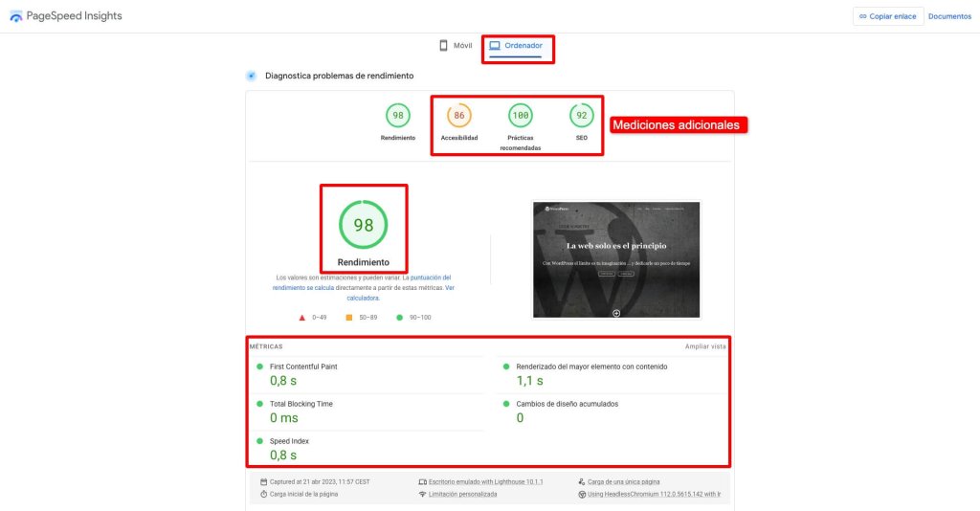Viewport: 980px width, 511px height.
Task: Click the desktop monitor icon in Ordenador tab
Action: (495, 46)
